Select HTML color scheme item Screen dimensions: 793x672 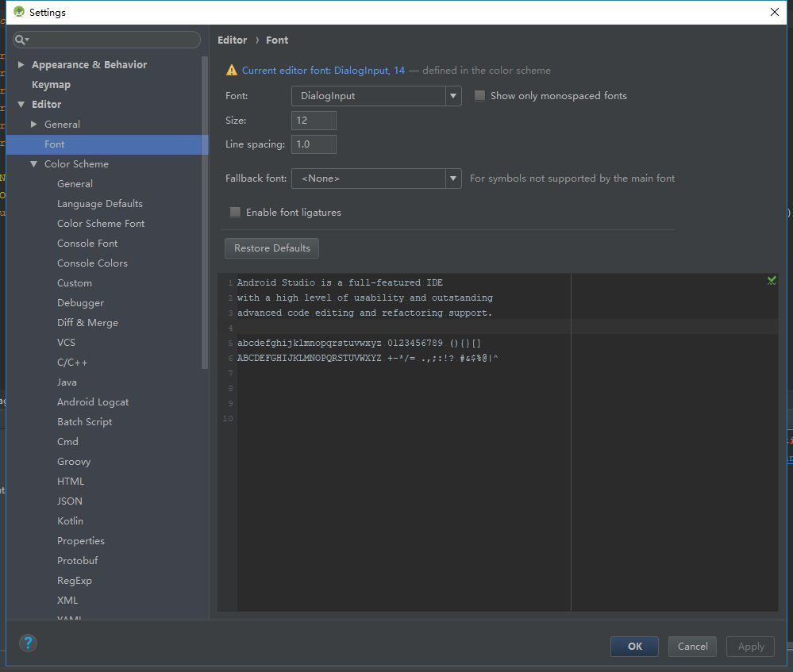point(71,482)
